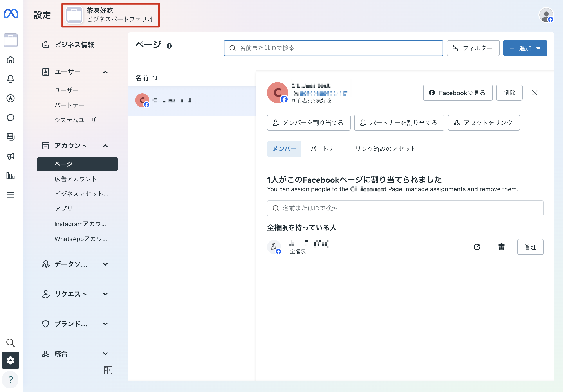Open the megaphone ads icon
This screenshot has height=392, width=563.
[11, 156]
